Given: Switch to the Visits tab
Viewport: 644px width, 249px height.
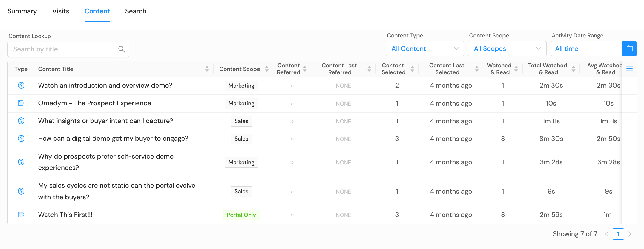Looking at the screenshot, I should click(x=61, y=11).
